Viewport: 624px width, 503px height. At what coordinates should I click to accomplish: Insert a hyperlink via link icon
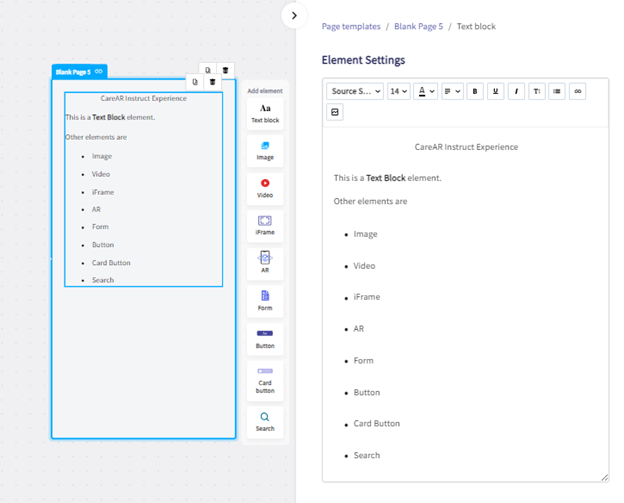click(577, 91)
